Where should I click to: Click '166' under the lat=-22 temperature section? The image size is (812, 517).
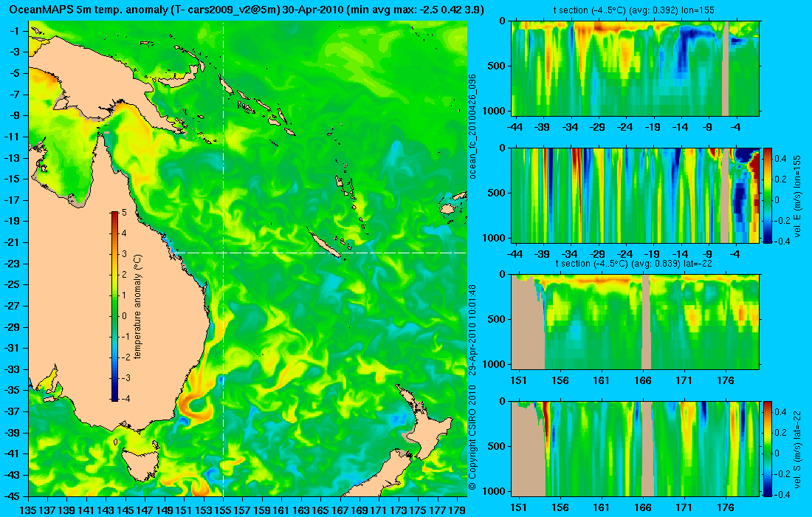[643, 380]
